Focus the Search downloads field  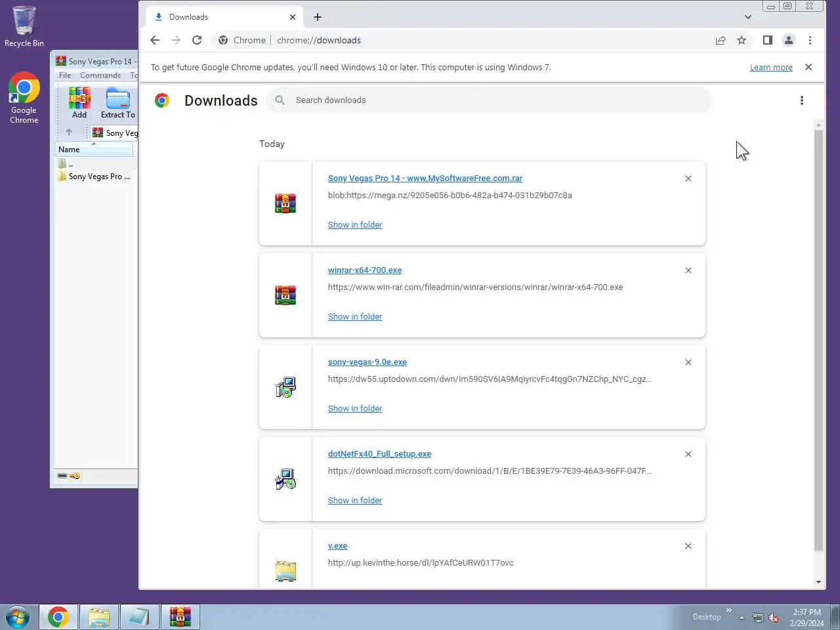(489, 100)
